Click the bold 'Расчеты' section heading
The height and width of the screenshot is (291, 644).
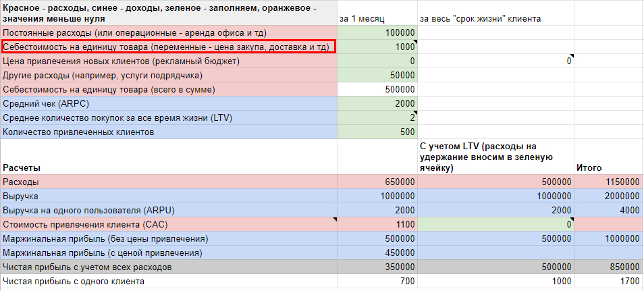[169, 157]
